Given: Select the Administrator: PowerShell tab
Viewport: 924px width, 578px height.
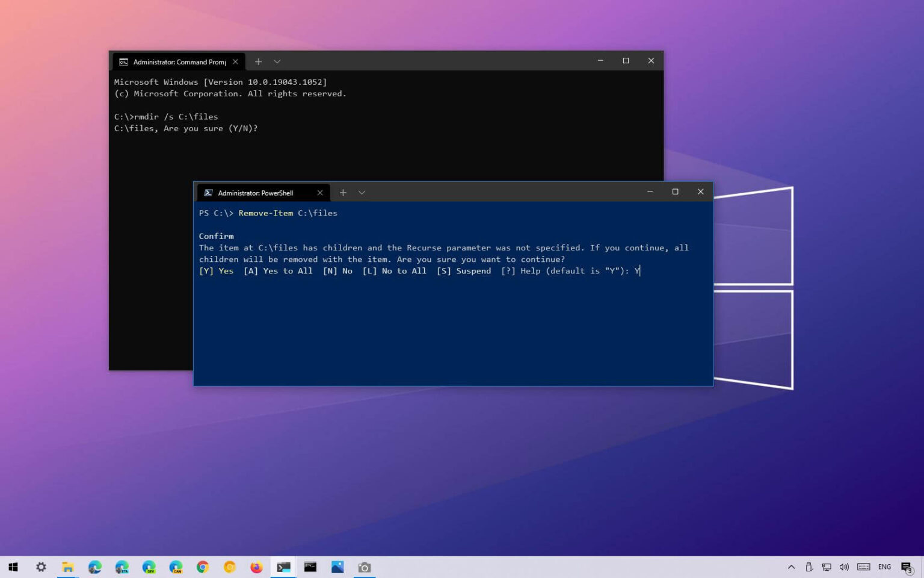Looking at the screenshot, I should tap(256, 193).
